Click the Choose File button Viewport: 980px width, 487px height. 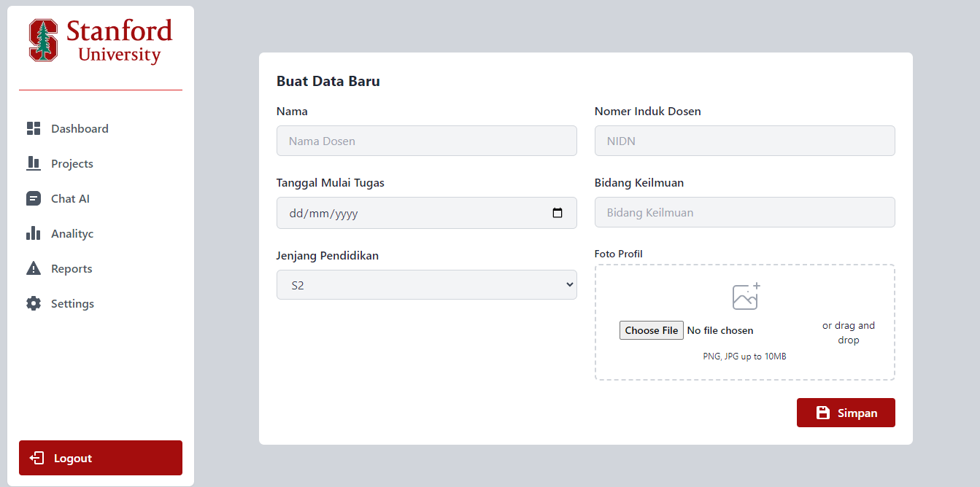(x=651, y=330)
